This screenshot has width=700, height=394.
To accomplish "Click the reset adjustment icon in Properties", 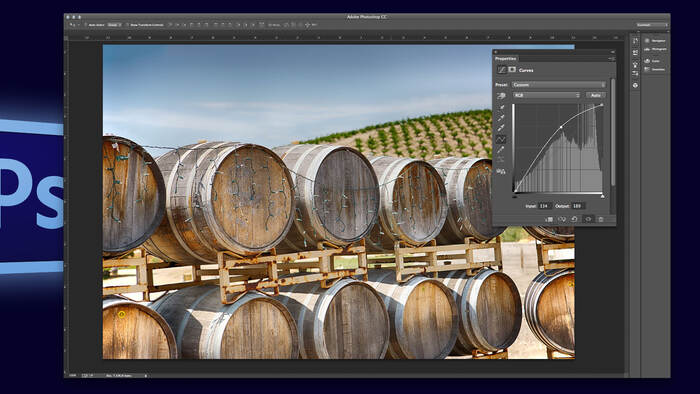I will click(x=575, y=219).
